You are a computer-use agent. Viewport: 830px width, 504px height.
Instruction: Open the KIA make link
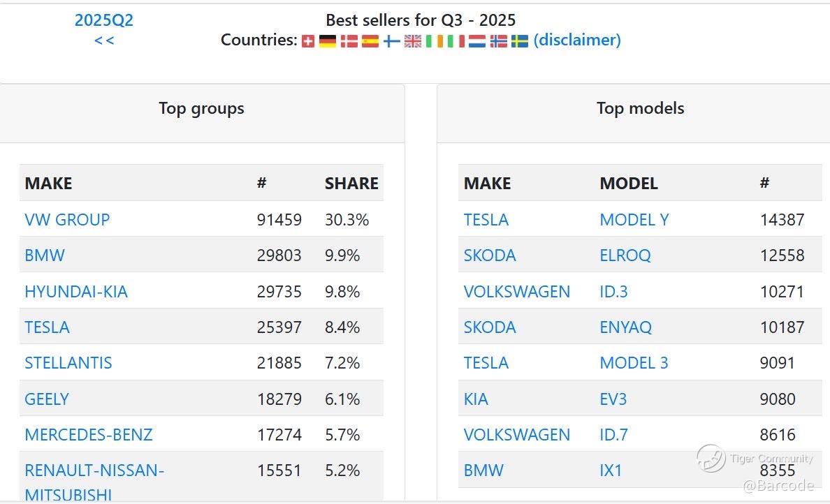click(476, 399)
